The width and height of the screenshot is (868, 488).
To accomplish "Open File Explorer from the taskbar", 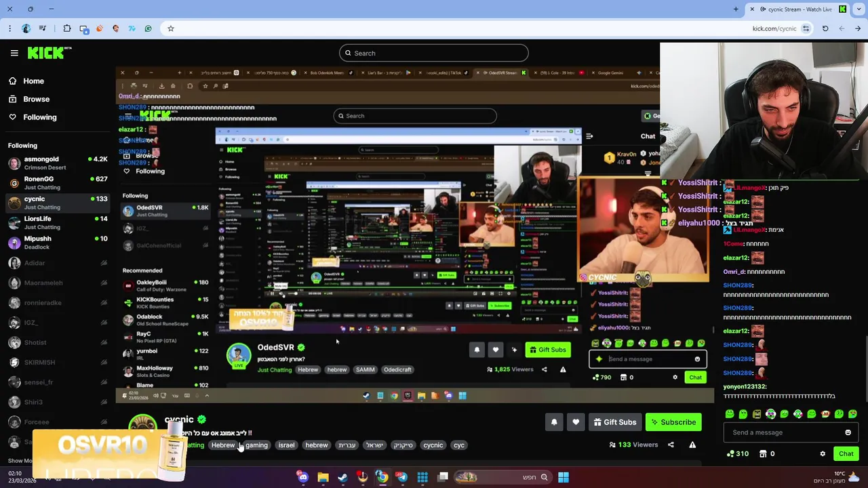I will pyautogui.click(x=323, y=477).
